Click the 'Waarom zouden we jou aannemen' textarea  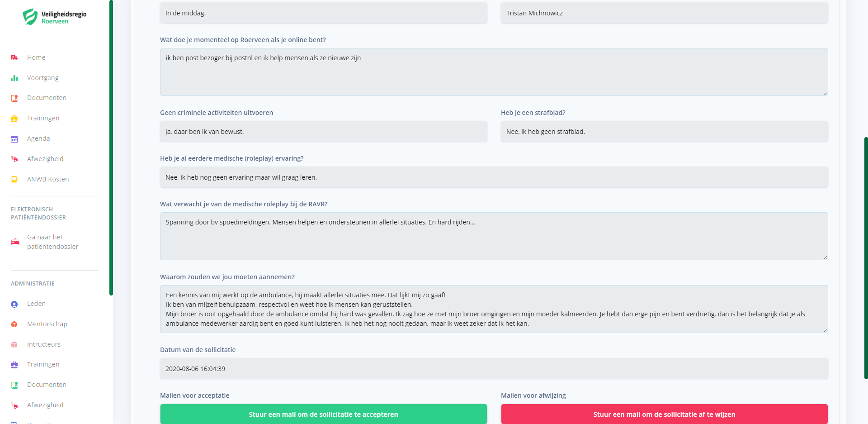(494, 309)
